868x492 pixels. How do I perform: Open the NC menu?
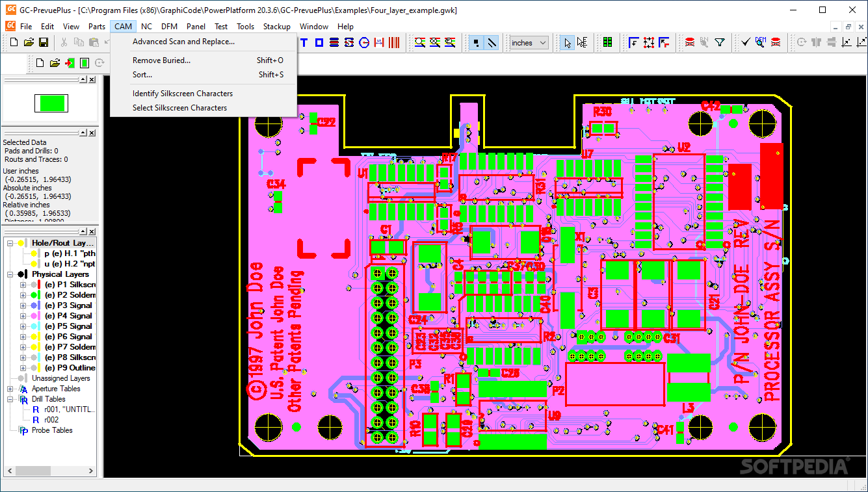tap(146, 27)
